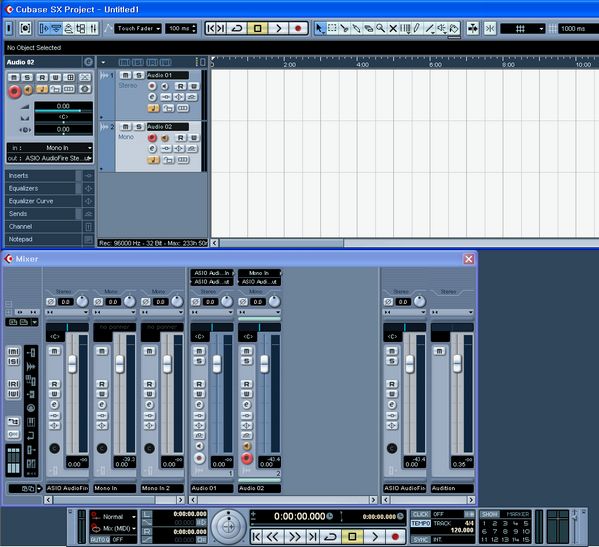Image resolution: width=599 pixels, height=547 pixels.
Task: Toggle Autoscroll button in toolbar
Action: click(x=473, y=29)
